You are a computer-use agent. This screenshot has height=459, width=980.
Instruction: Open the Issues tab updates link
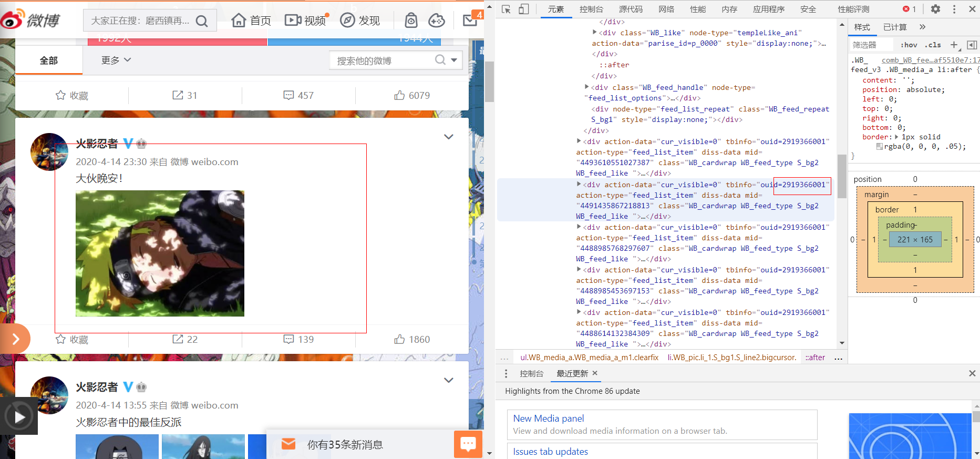[550, 452]
